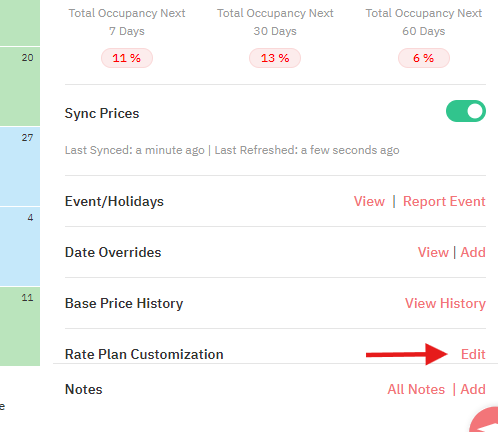Click the 6 % sixty-day occupancy badge

424,58
